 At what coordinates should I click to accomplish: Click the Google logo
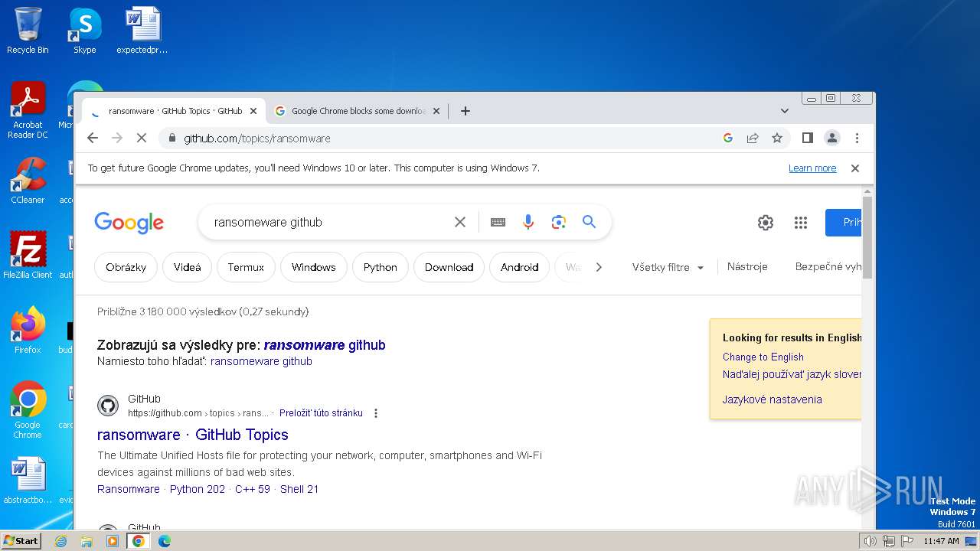tap(129, 223)
